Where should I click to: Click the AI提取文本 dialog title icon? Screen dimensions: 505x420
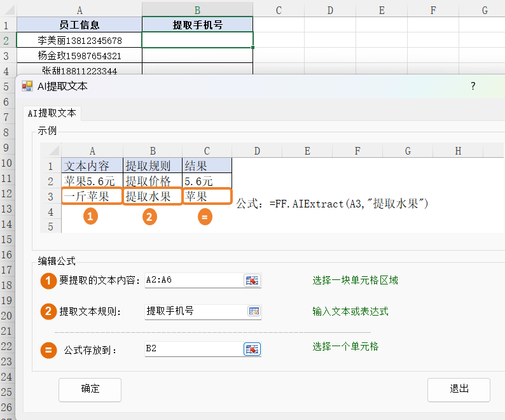[27, 86]
